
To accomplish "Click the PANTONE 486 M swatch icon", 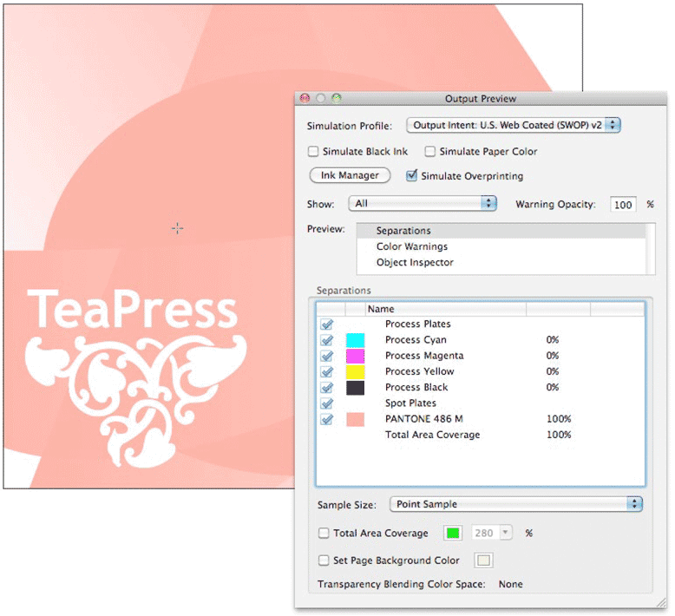I will click(355, 419).
